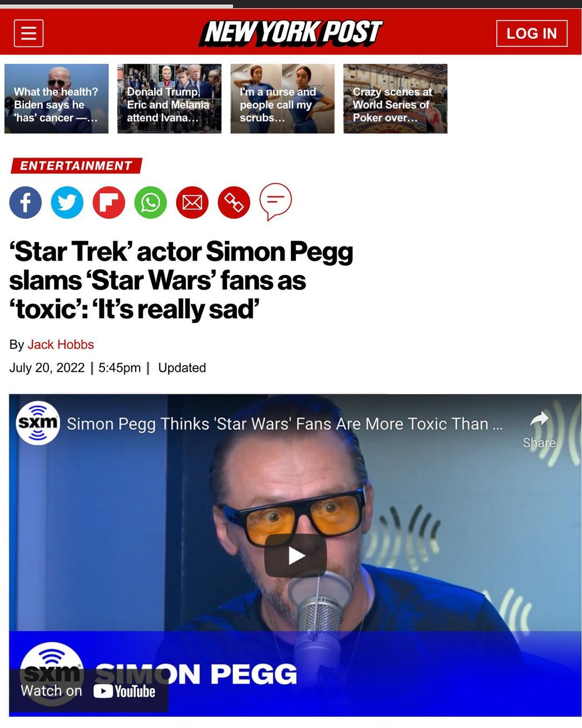Open the ENTERTAINMENT section tag
The image size is (582, 728).
point(76,166)
